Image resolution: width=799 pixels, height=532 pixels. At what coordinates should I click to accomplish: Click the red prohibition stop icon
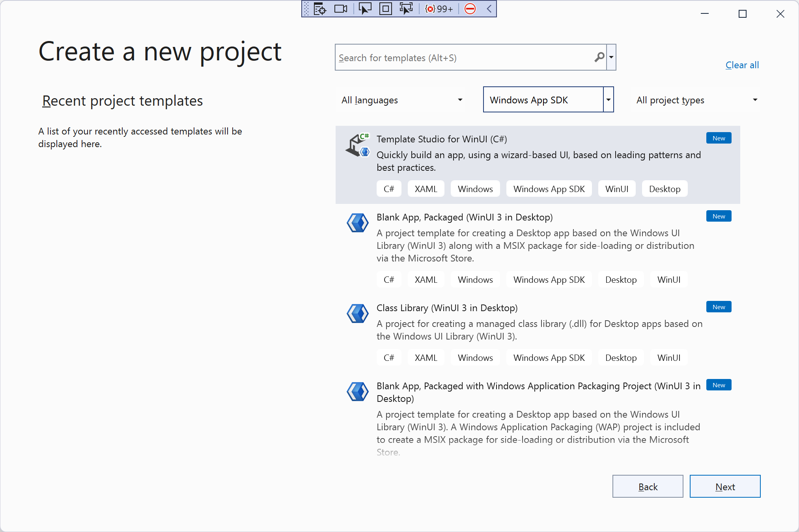click(470, 9)
